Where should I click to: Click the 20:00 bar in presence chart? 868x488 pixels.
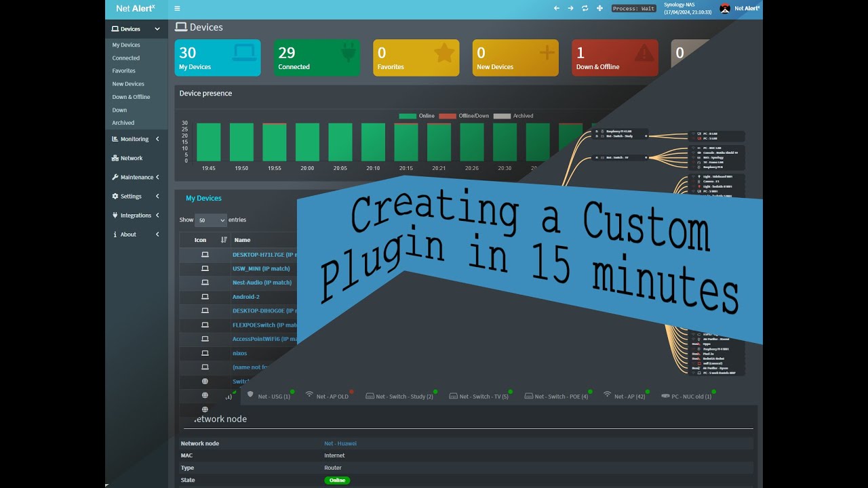(307, 142)
